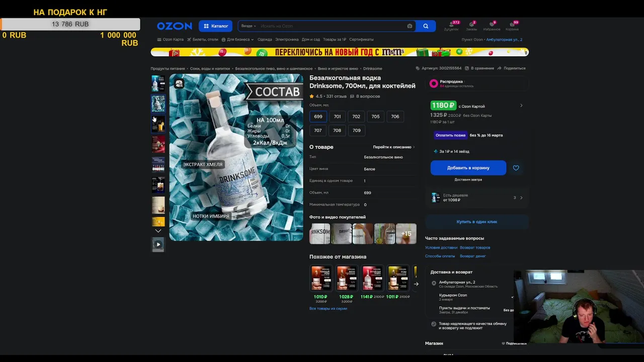Viewport: 644px width, 362px height.
Task: Focus the Искать на Ozon search field
Action: (x=332, y=26)
